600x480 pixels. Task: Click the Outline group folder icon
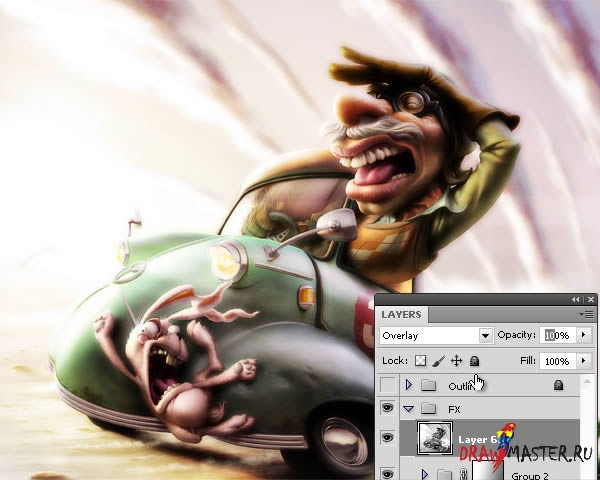(x=428, y=385)
